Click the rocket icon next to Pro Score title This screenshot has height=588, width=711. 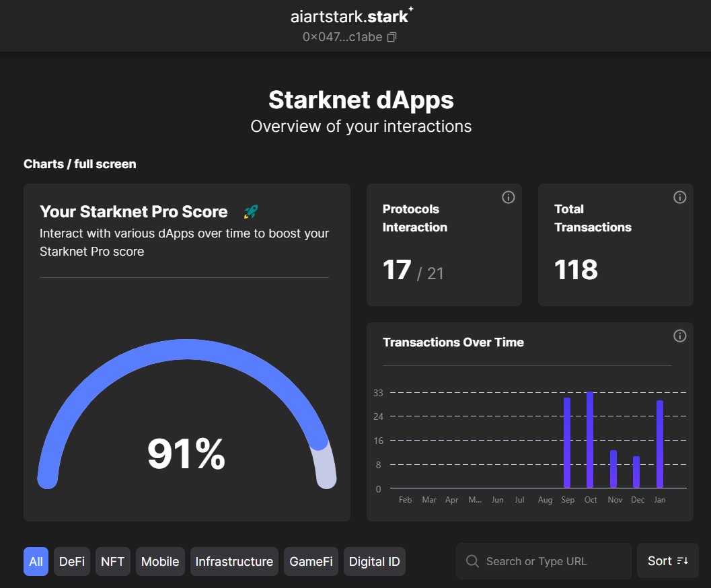pos(249,211)
